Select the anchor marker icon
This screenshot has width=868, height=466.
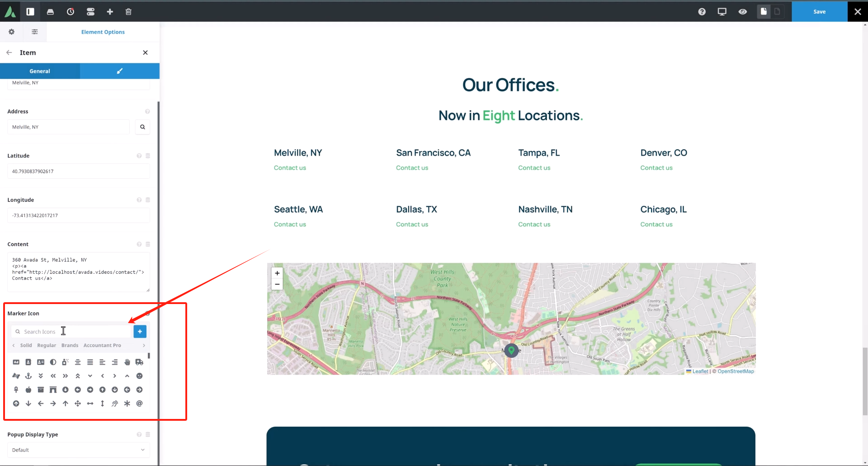28,376
